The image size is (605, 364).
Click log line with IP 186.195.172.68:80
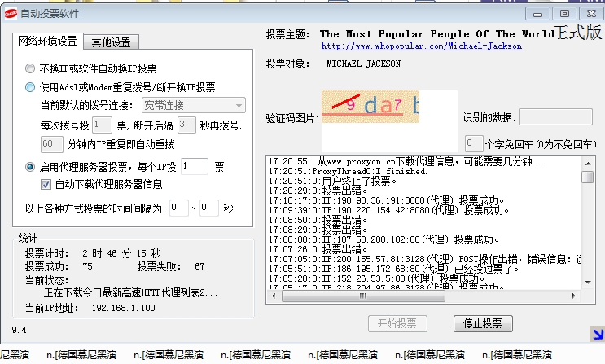[x=394, y=269]
